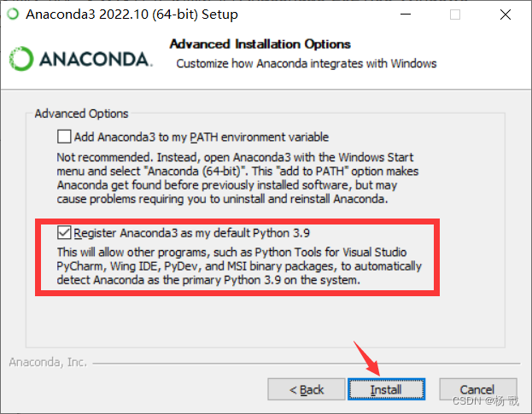Click the window title 'Anaconda3 2022.10 (64-bit) Setup'
The width and height of the screenshot is (532, 414).
point(132,15)
